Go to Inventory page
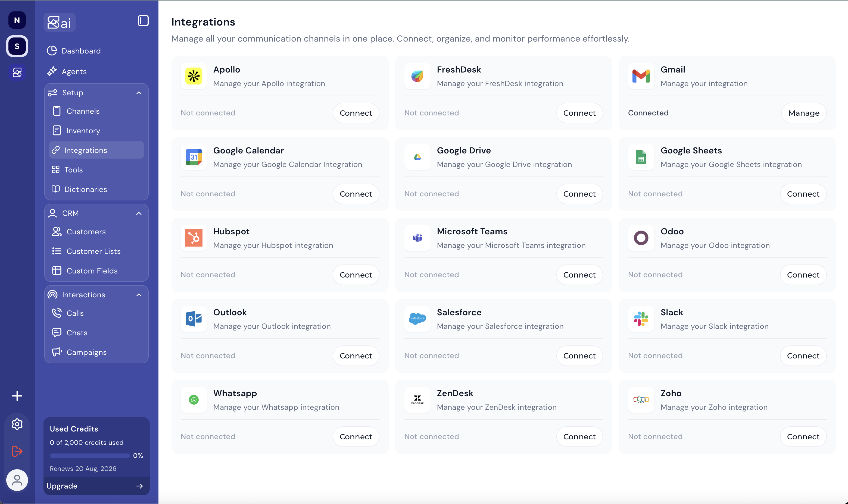 point(96,130)
